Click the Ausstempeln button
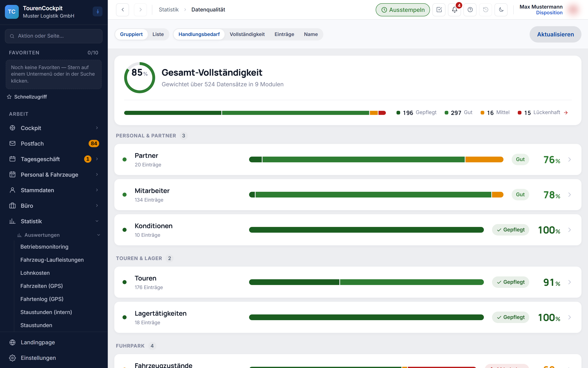The image size is (588, 368). pos(403,10)
